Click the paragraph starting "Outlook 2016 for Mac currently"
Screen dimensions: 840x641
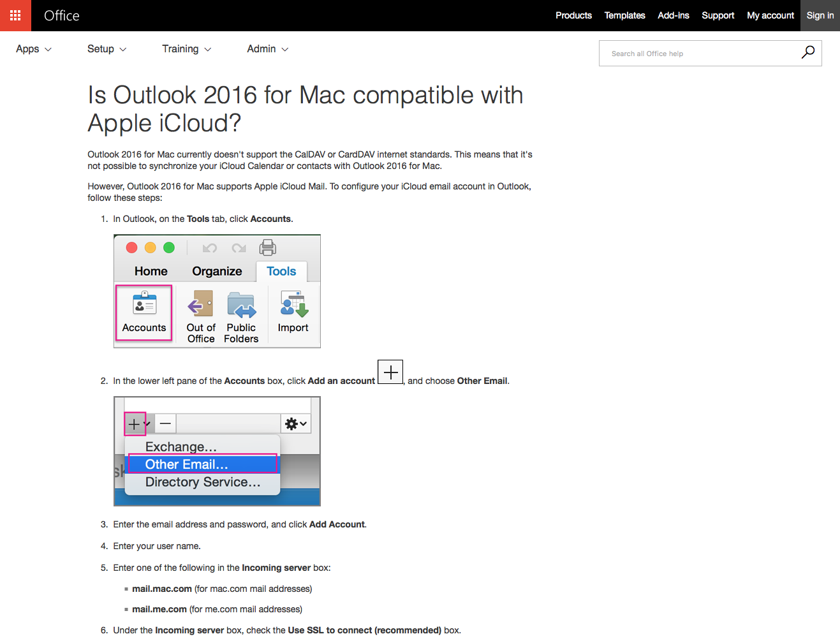click(310, 160)
